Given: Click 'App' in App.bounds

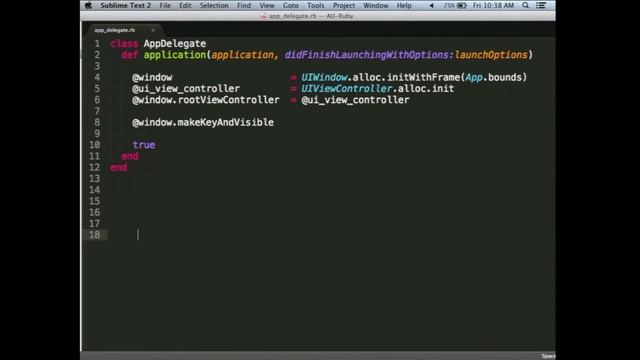Looking at the screenshot, I should pos(474,78).
